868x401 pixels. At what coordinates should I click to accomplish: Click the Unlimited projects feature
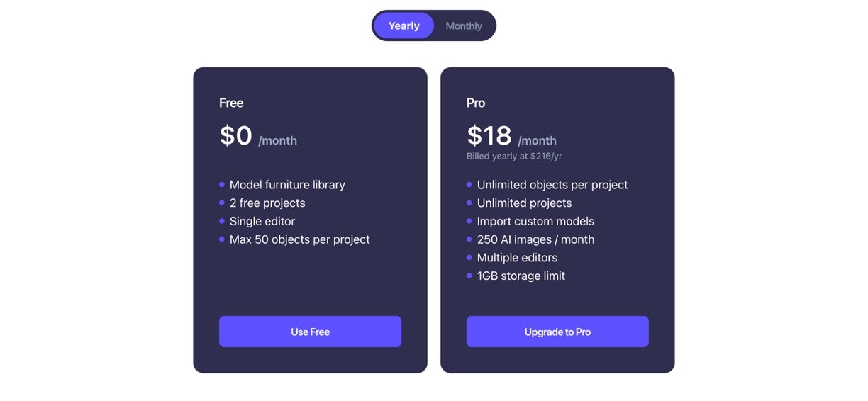pyautogui.click(x=524, y=203)
